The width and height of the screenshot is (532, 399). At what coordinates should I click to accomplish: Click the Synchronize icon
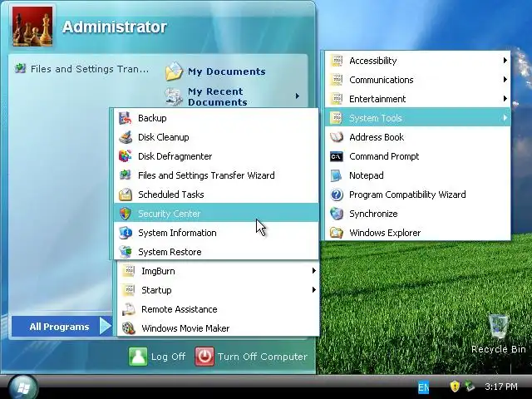tap(337, 214)
